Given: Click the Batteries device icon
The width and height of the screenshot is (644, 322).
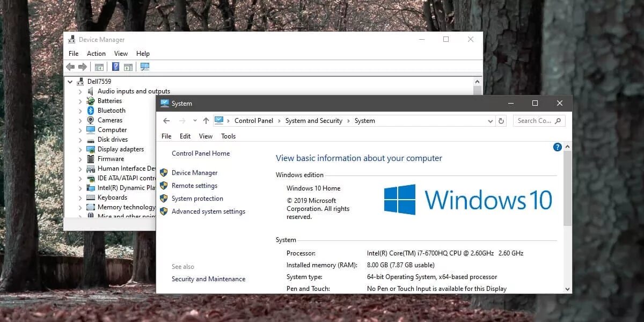Looking at the screenshot, I should pos(91,101).
